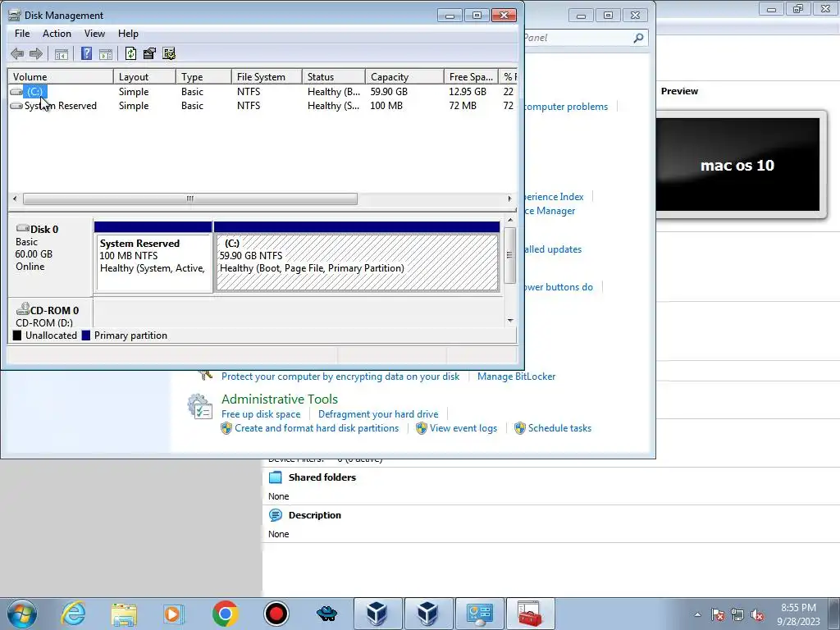Click the up arrow of disk view scrollbar
The image size is (840, 630).
point(510,220)
